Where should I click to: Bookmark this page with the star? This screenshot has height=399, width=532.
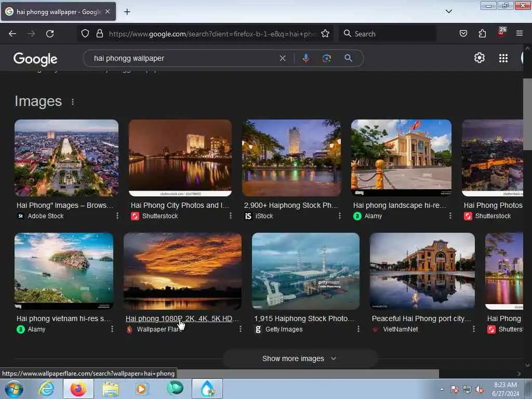point(325,33)
